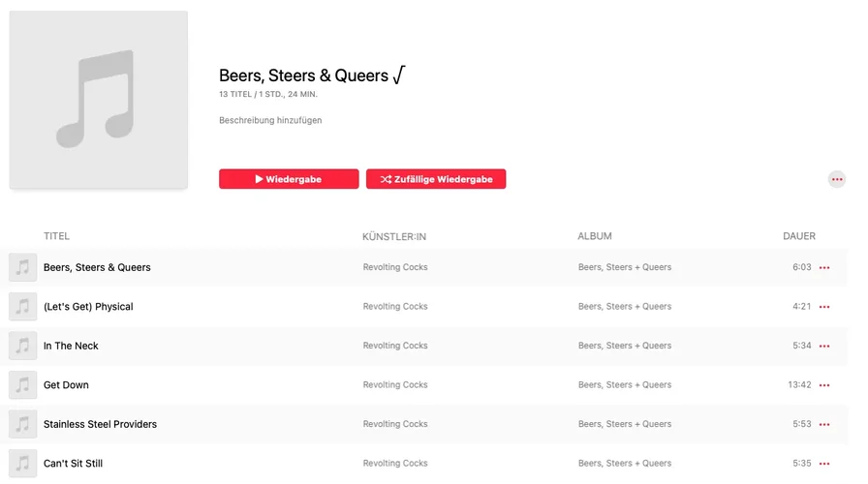868x484 pixels.
Task: Open options for Stainless Steel Providers
Action: 824,425
